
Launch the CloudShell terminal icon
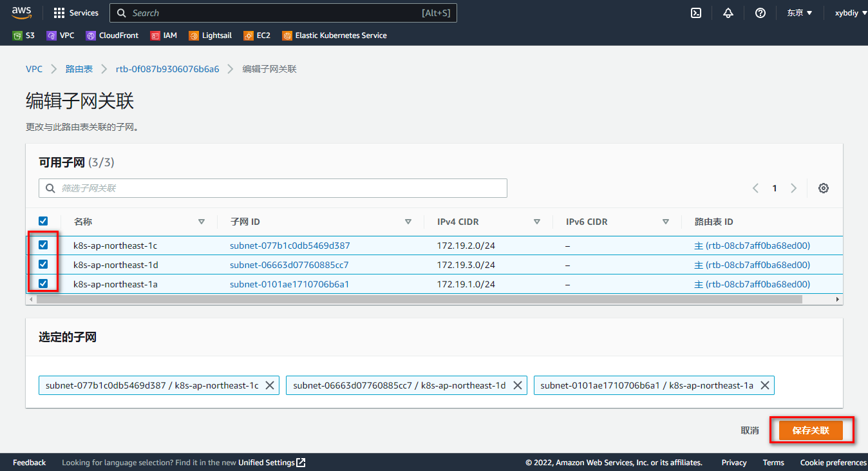tap(696, 13)
